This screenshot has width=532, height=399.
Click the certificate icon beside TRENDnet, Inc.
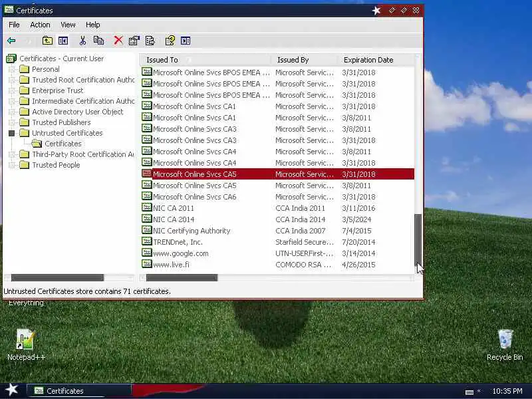click(x=146, y=241)
